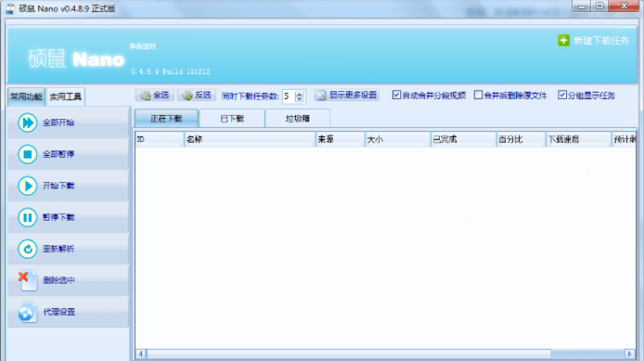Click the 开始下载 play icon
644x361 pixels.
(x=28, y=186)
